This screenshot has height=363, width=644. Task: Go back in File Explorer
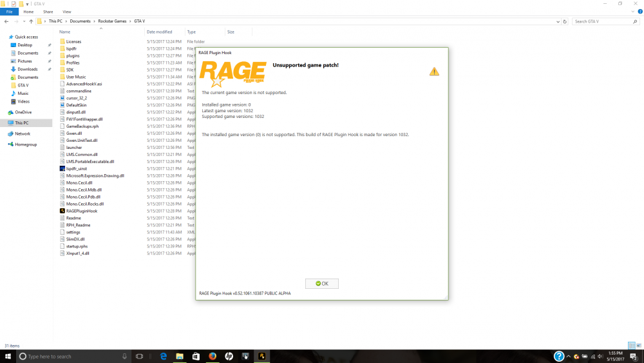6,21
